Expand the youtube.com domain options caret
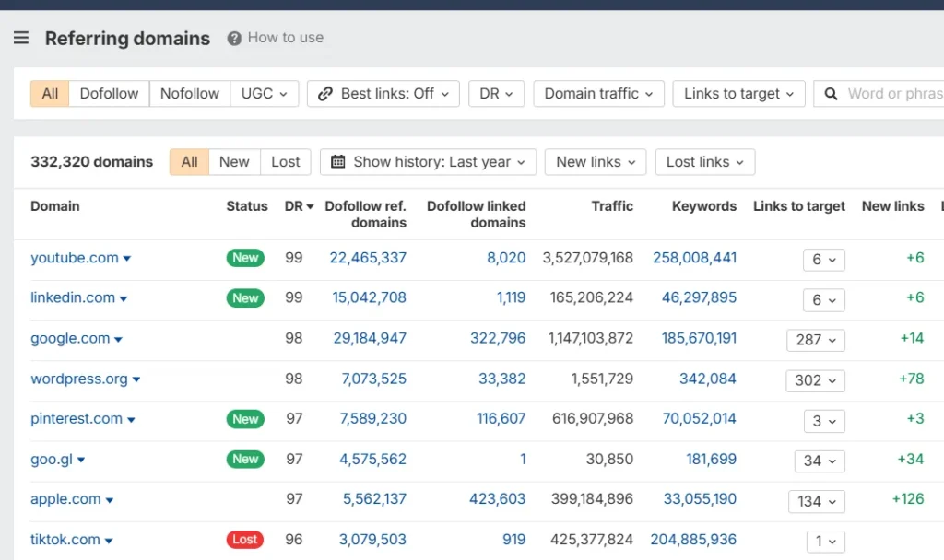This screenshot has width=944, height=560. (x=127, y=259)
